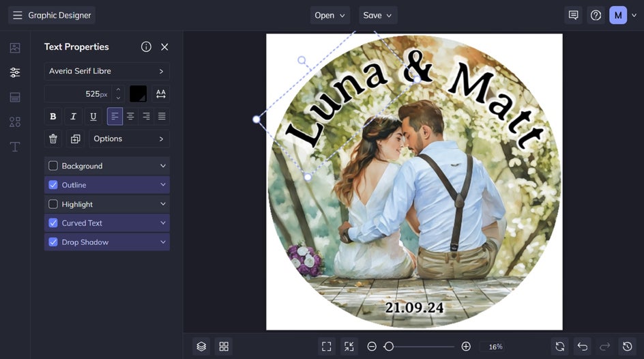Open the edit history
644x359 pixels.
click(x=627, y=347)
